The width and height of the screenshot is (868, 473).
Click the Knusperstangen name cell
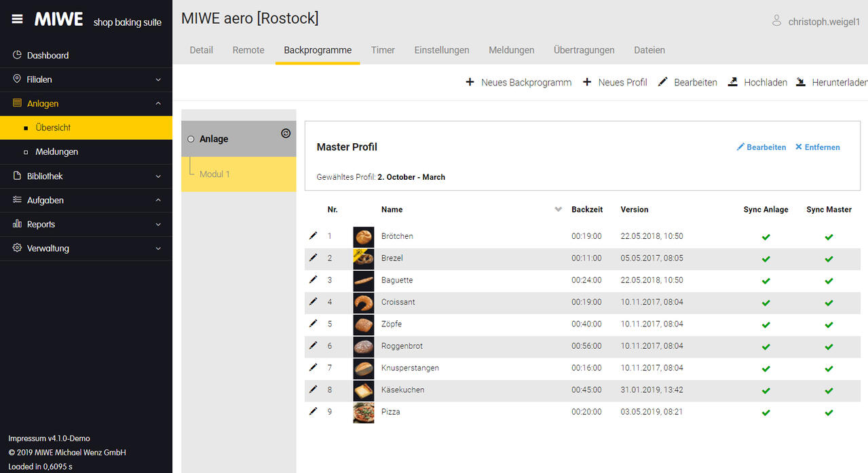coord(410,368)
